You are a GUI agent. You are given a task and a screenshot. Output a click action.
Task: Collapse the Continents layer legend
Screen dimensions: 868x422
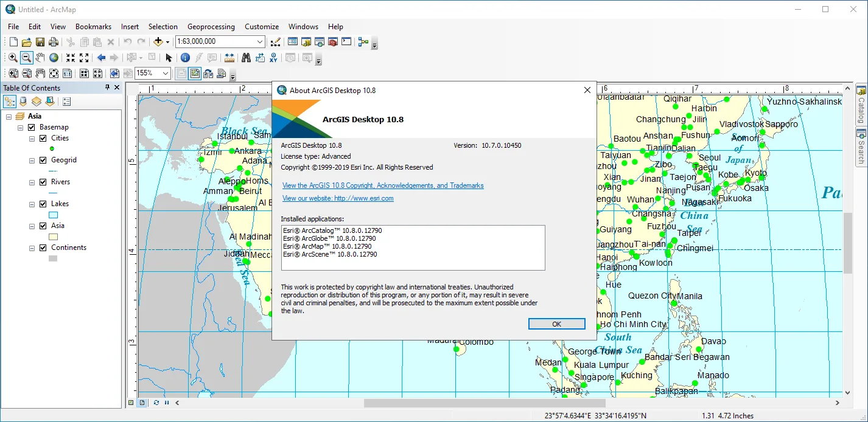(32, 248)
